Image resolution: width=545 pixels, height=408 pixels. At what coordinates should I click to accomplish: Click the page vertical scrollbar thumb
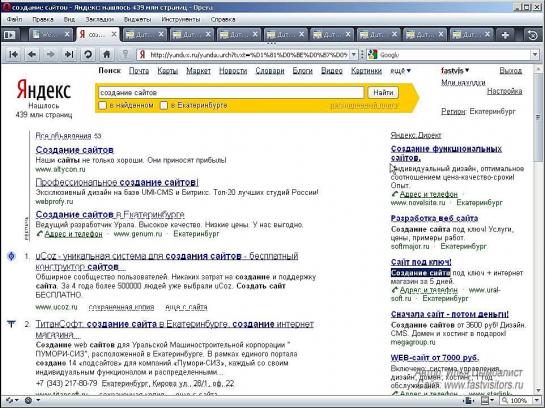pyautogui.click(x=538, y=116)
